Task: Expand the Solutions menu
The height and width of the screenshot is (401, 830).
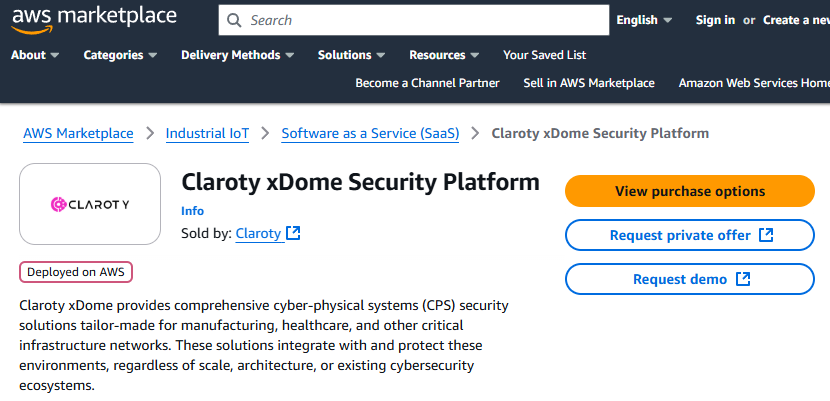Action: click(351, 55)
